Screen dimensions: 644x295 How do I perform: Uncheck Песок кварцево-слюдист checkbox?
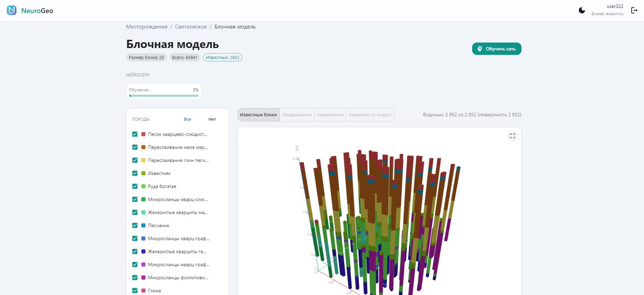click(135, 134)
